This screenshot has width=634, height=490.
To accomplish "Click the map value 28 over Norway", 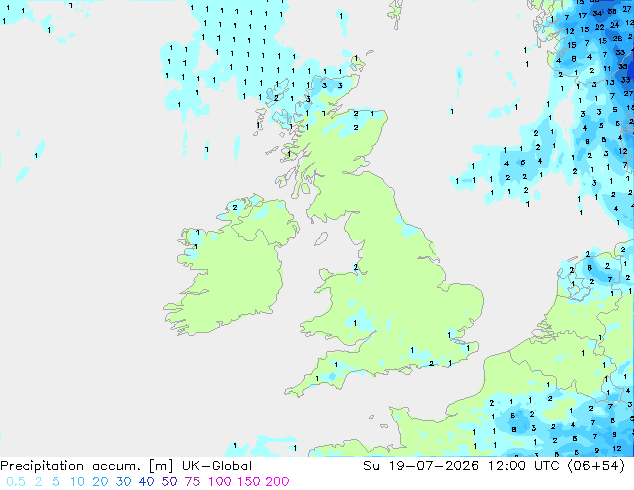I will pyautogui.click(x=617, y=39).
